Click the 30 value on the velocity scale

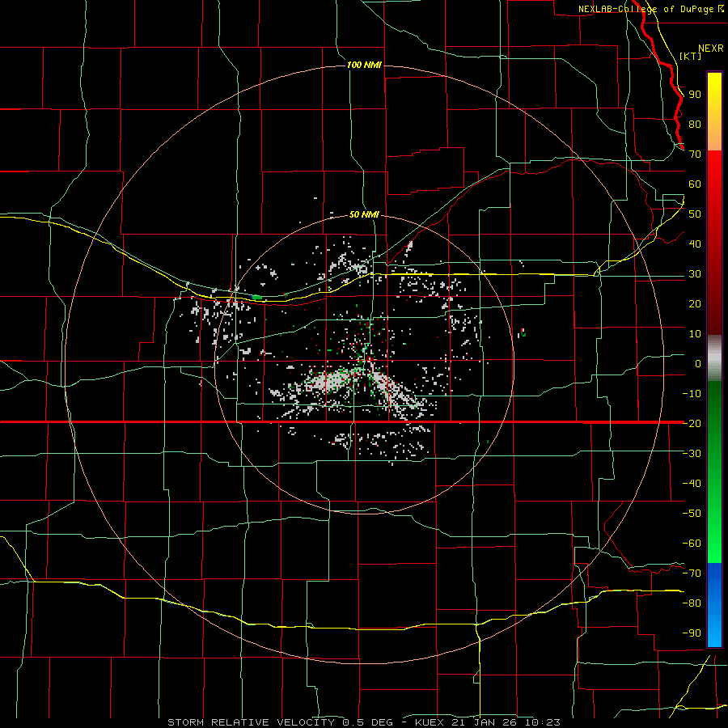695,274
